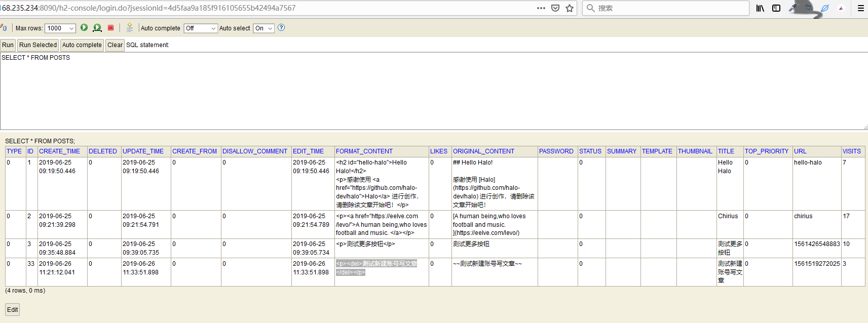Open the Auto select On dropdown
This screenshot has width=868, height=323.
263,28
